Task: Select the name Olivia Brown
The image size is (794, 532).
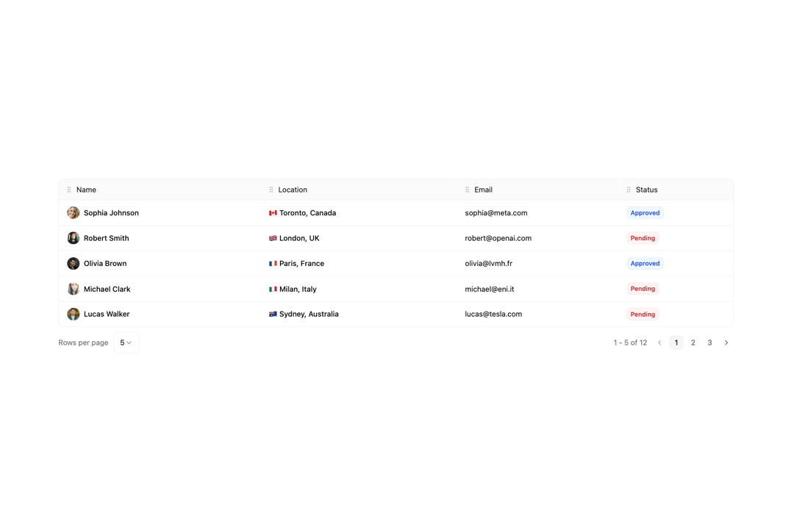Action: pos(105,264)
